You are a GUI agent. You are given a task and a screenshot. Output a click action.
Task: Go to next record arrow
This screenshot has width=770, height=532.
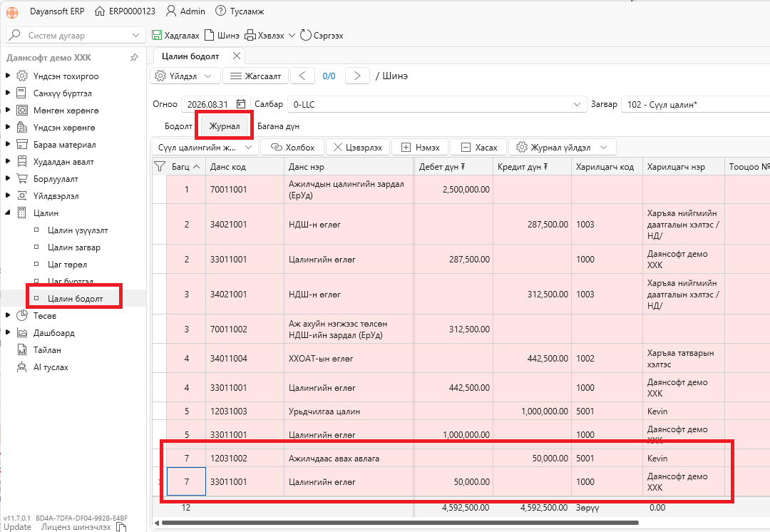point(357,76)
